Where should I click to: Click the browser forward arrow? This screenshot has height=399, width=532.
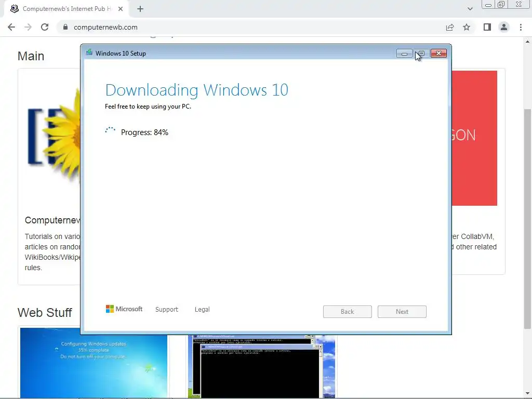click(28, 27)
